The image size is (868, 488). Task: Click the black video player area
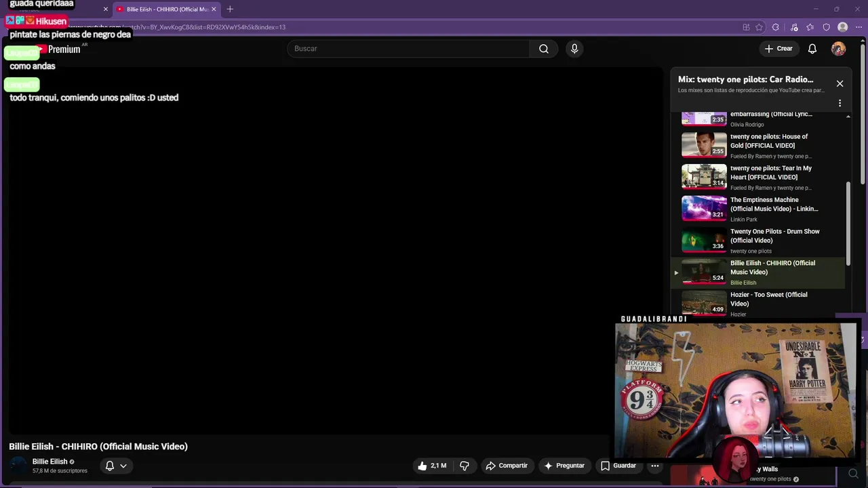[336, 251]
